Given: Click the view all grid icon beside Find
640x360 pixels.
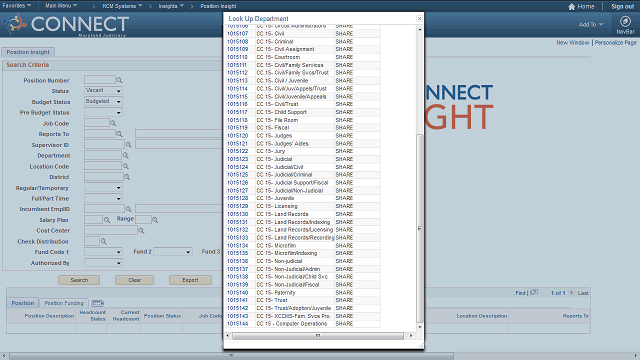Looking at the screenshot, I should click(x=534, y=292).
